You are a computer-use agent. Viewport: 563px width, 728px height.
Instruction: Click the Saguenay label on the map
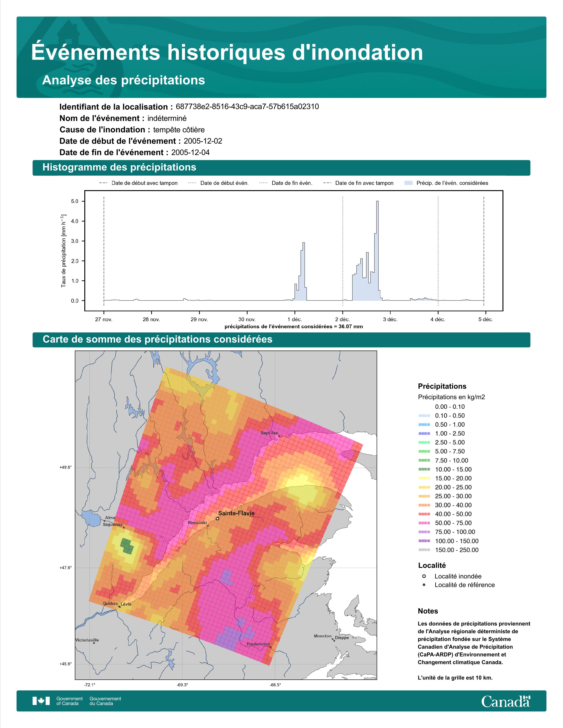113,524
